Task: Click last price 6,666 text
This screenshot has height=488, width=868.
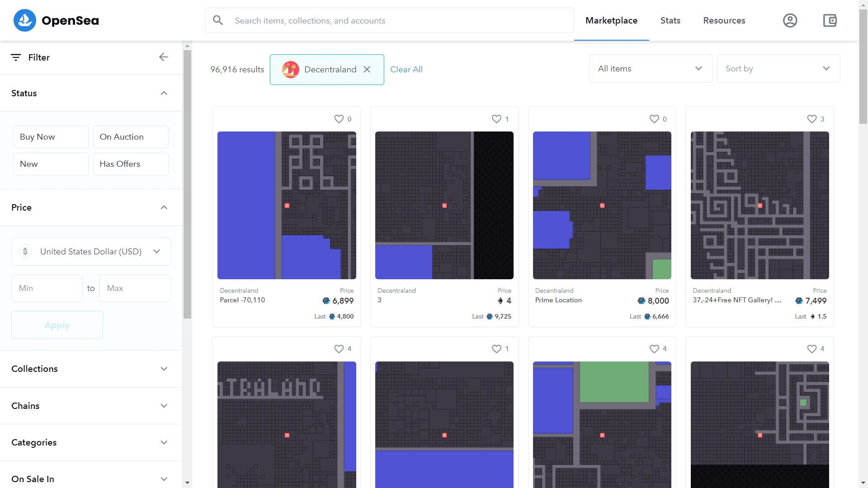Action: [x=660, y=316]
